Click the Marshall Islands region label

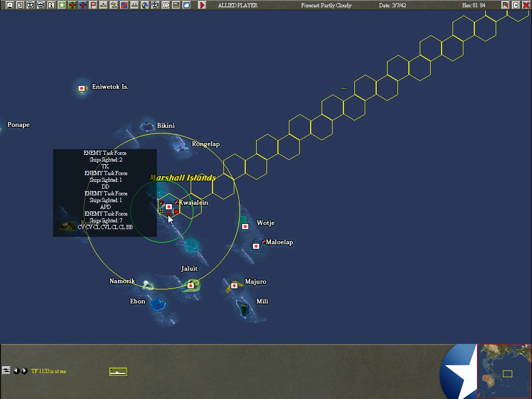pos(182,178)
